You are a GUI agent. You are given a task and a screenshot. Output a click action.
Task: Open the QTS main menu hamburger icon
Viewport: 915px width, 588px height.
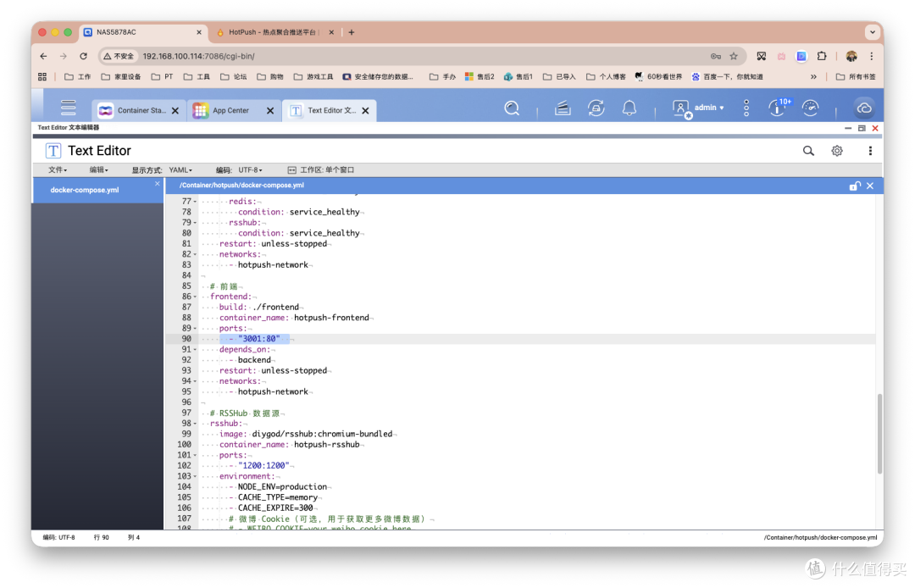point(69,108)
